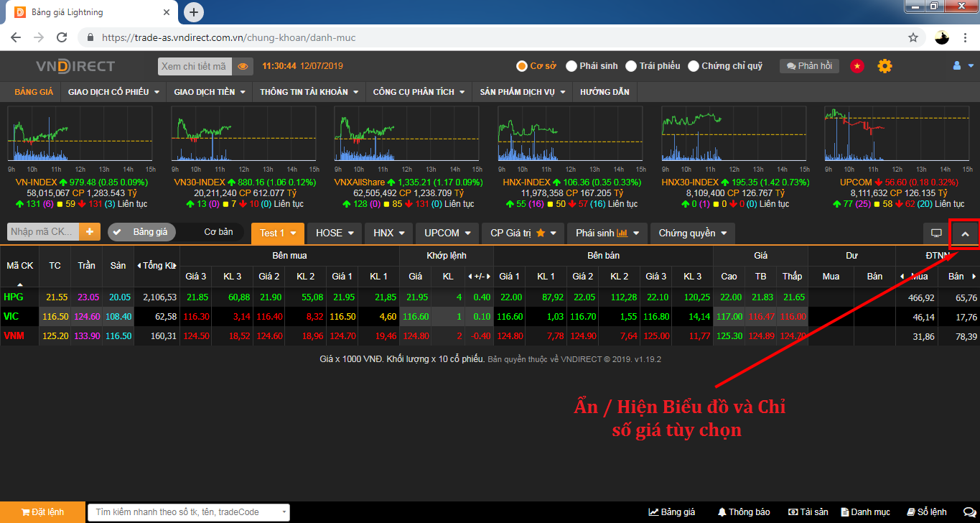This screenshot has height=523, width=980.
Task: Open the CÔNG CỤ PHÂN TÍCH menu
Action: pos(419,92)
